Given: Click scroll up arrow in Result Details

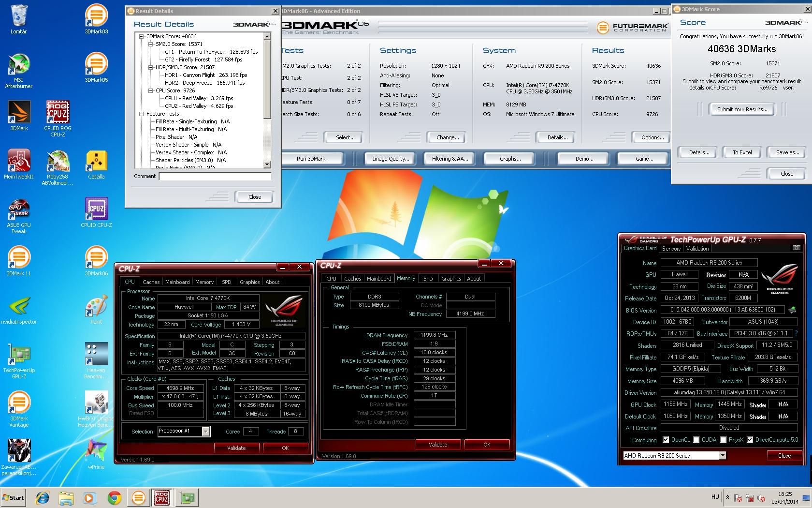Looking at the screenshot, I should [x=267, y=36].
